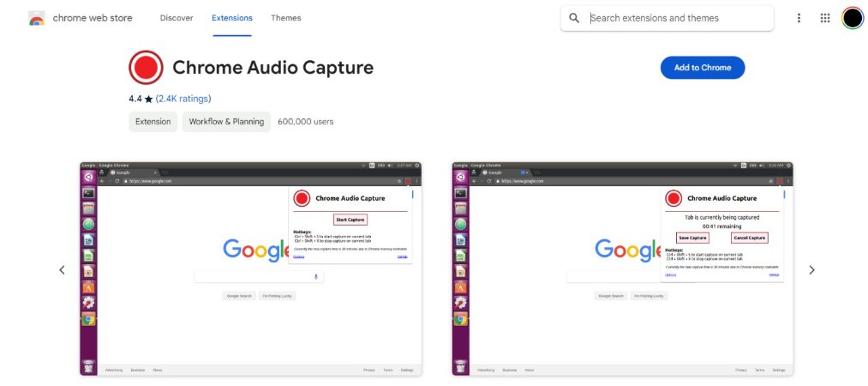
Task: Click the Google account profile avatar
Action: pyautogui.click(x=852, y=18)
